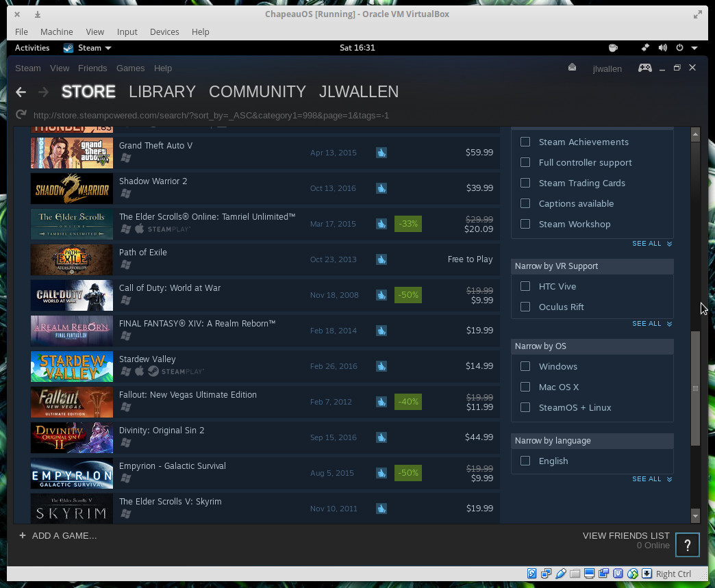Open the jlwallen account dropdown
The height and width of the screenshot is (588, 715).
click(x=607, y=69)
